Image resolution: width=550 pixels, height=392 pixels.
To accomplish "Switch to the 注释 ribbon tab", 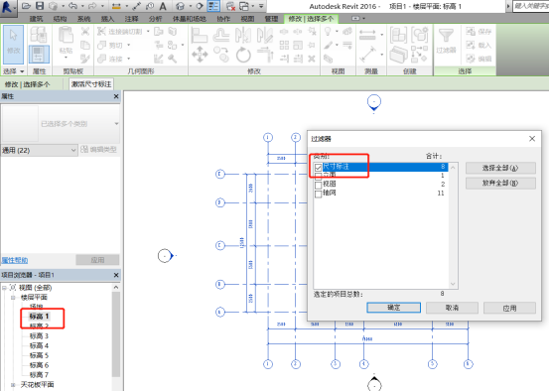I will click(x=131, y=19).
